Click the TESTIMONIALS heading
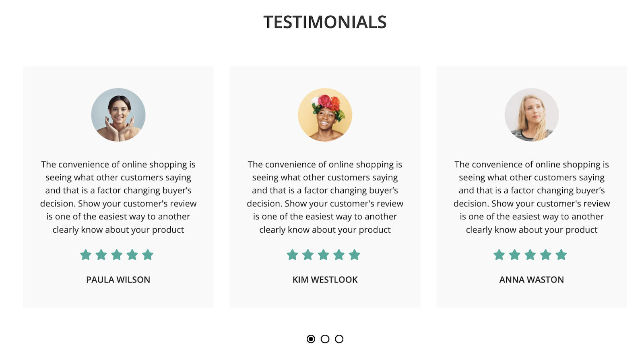 [x=325, y=22]
